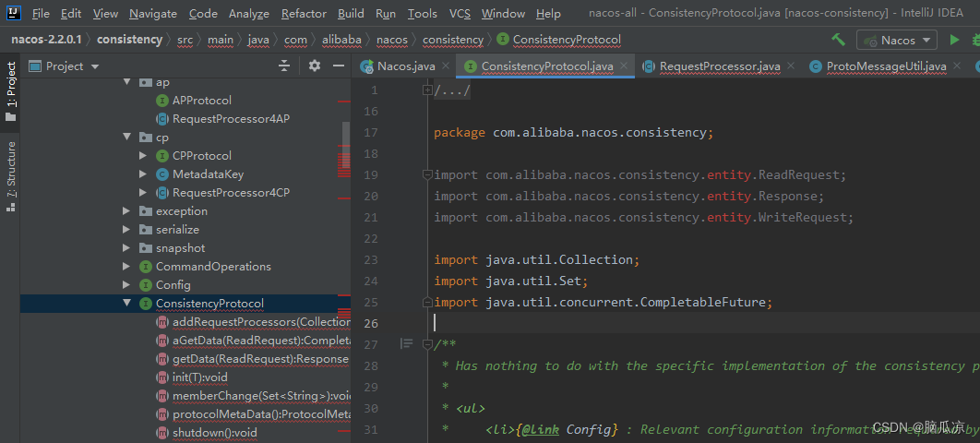Close the Nacos.java tab

(446, 66)
